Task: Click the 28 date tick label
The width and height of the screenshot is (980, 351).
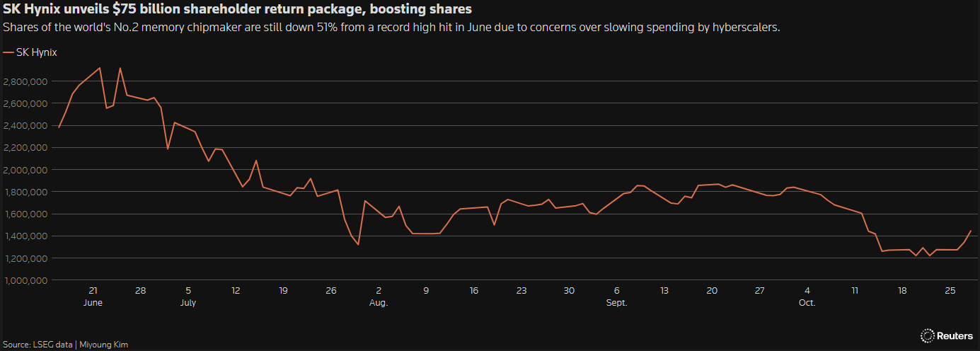Action: click(x=140, y=290)
